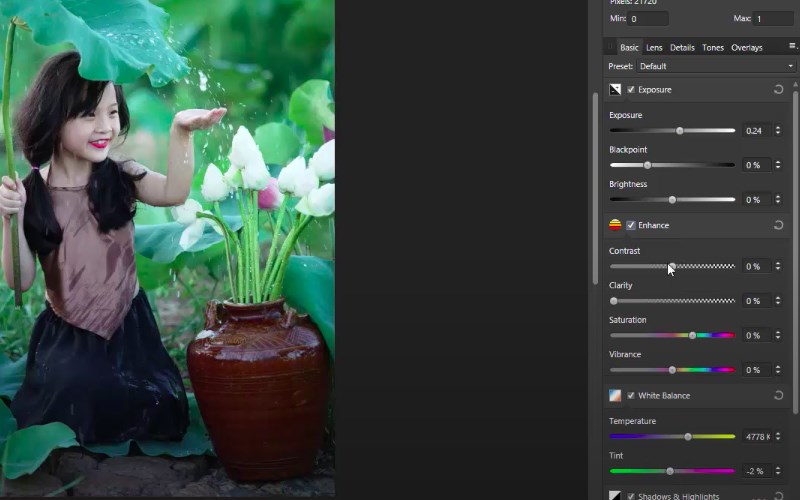The image size is (800, 500).
Task: Click the Vibrance value stepper arrows
Action: tap(778, 370)
